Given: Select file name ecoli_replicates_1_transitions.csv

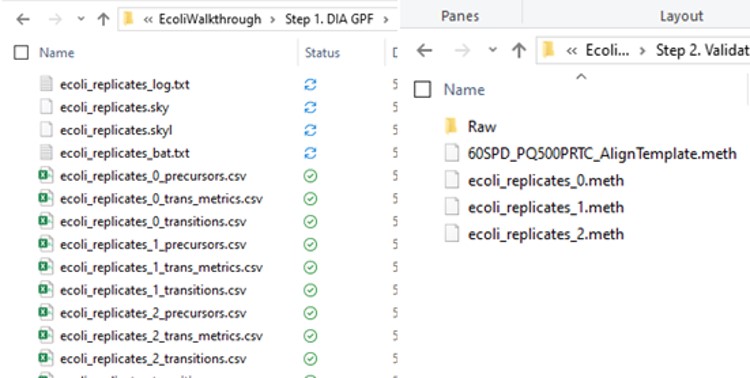Looking at the screenshot, I should pyautogui.click(x=153, y=290).
